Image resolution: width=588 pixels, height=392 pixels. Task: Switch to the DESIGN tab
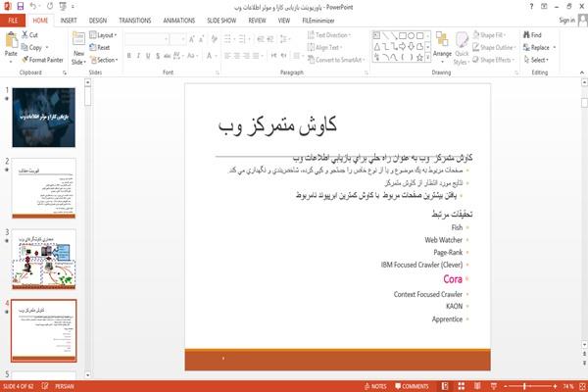(x=98, y=21)
